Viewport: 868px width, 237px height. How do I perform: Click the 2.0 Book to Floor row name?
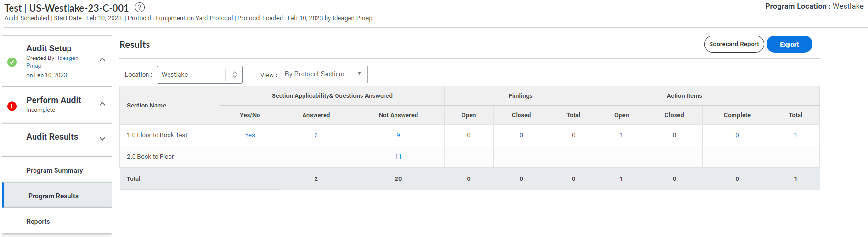click(x=150, y=157)
